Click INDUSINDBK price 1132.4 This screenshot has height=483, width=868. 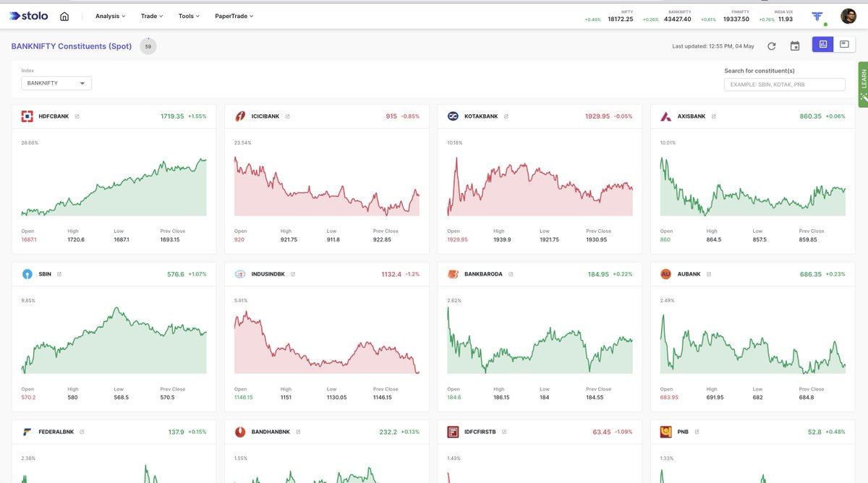pyautogui.click(x=391, y=274)
